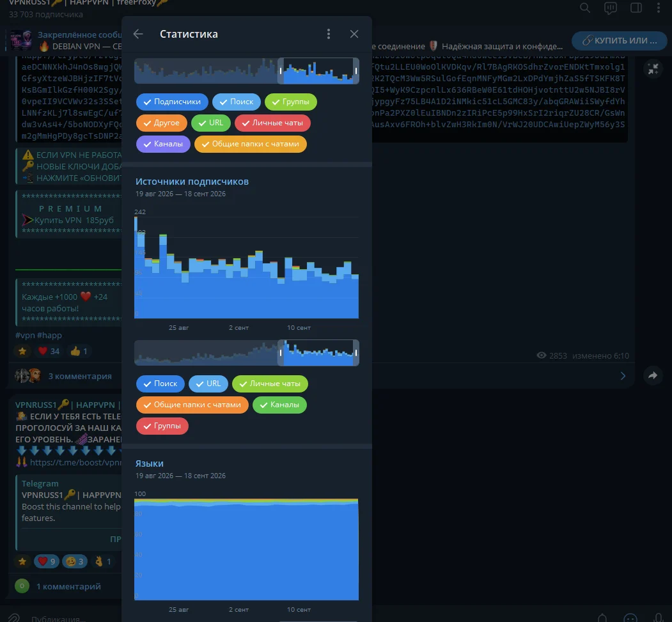Toggle URL chip under Источники подписчиков chart

coord(208,384)
